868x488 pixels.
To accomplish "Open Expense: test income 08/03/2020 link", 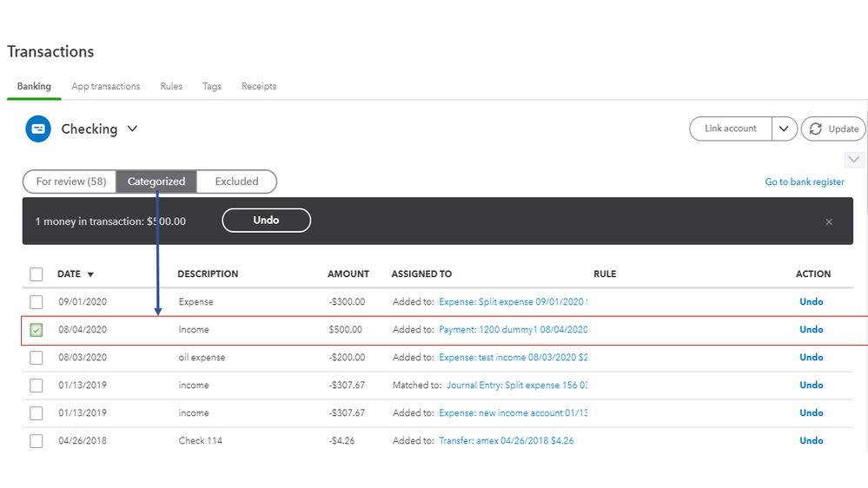I will 514,358.
